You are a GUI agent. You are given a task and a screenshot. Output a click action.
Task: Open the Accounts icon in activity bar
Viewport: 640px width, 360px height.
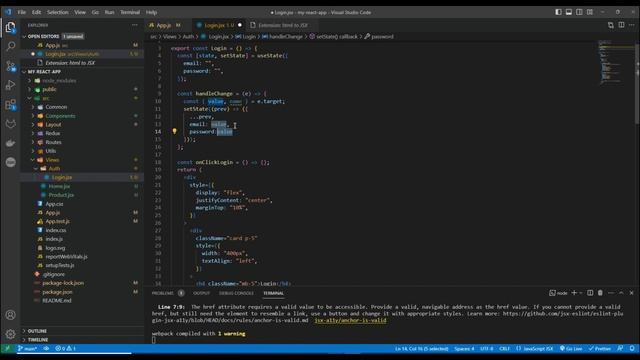[11, 315]
